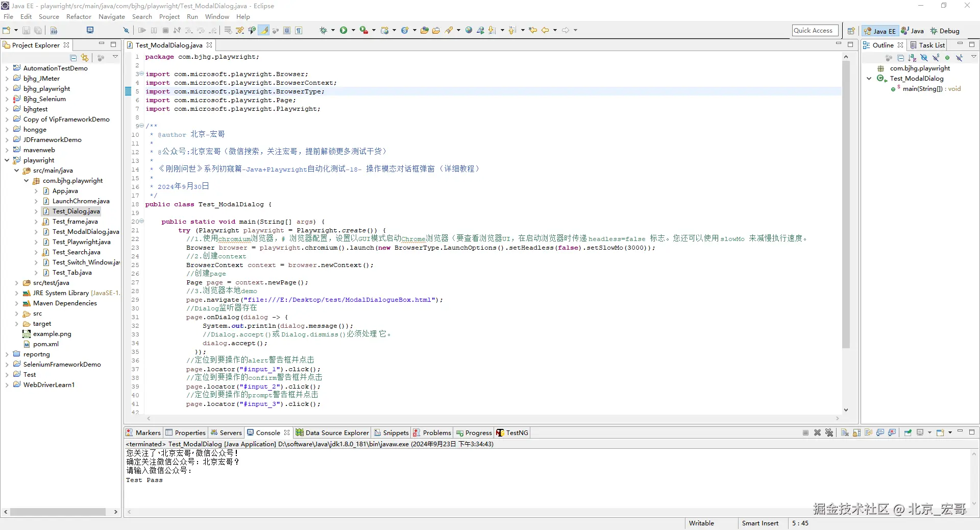Click the green Run button in toolbar

click(x=344, y=30)
